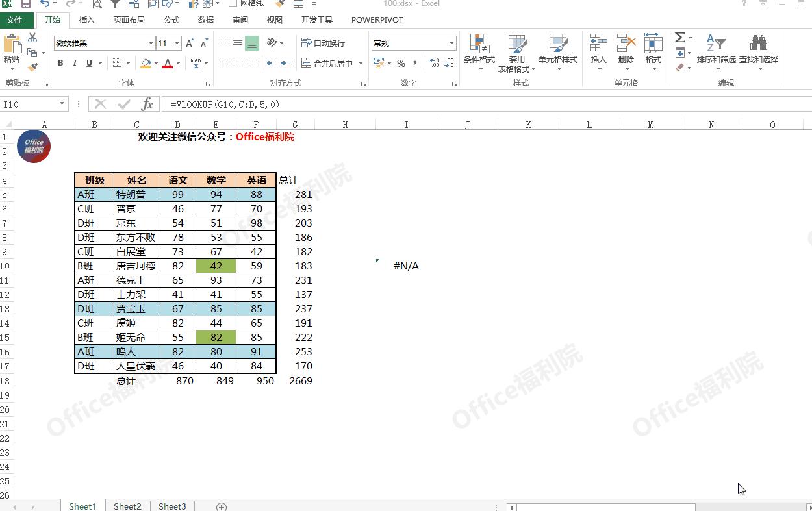
Task: Toggle the gridlines (网格线) checkbox
Action: click(x=233, y=3)
